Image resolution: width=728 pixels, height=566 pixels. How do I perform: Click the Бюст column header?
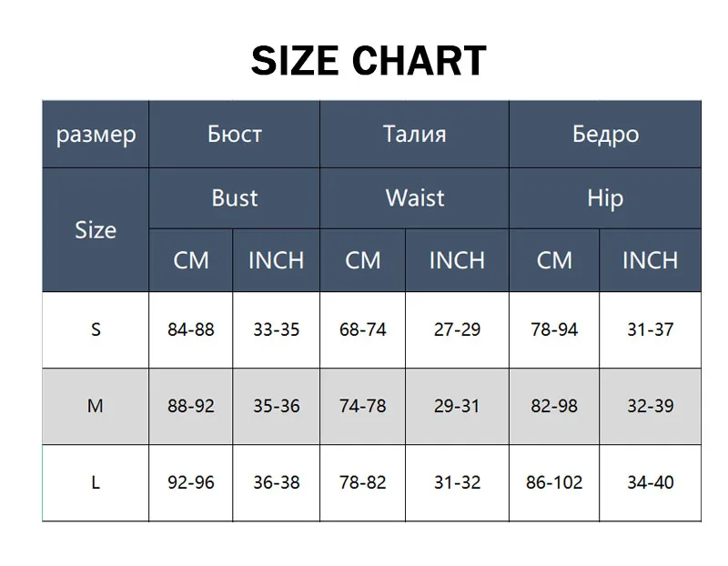click(235, 135)
